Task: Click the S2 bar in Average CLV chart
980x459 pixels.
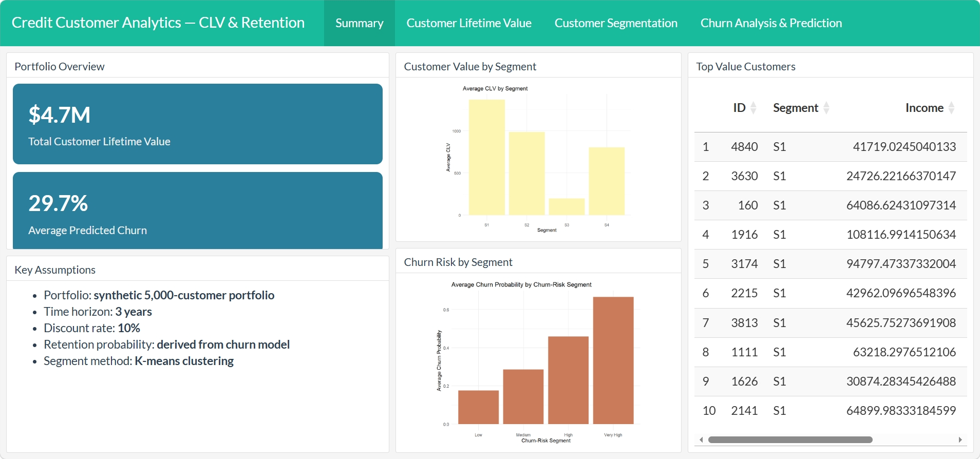Action: click(527, 174)
